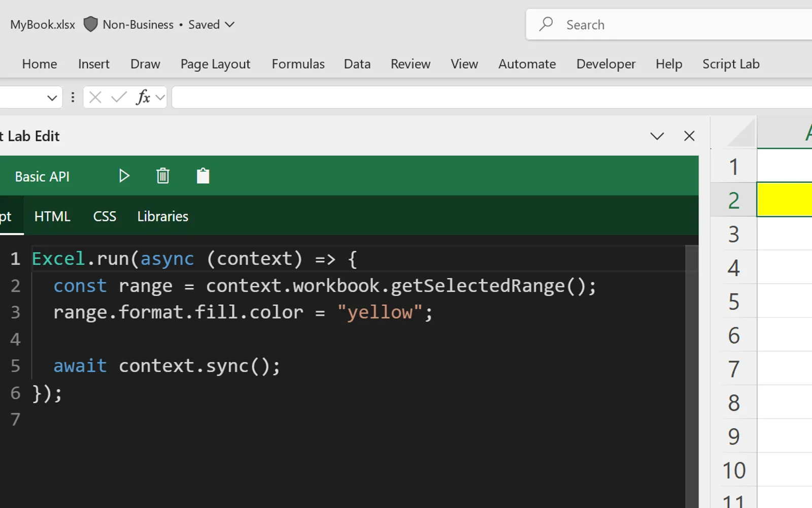Image resolution: width=812 pixels, height=508 pixels.
Task: Click the Select All corner triangle
Action: [741, 134]
